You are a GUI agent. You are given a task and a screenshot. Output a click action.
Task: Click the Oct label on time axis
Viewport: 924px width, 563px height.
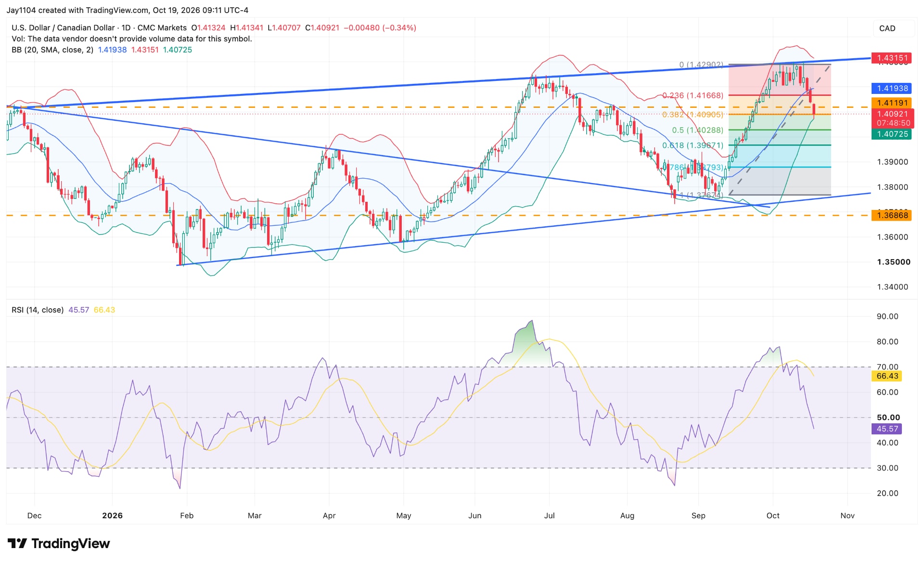pos(773,515)
